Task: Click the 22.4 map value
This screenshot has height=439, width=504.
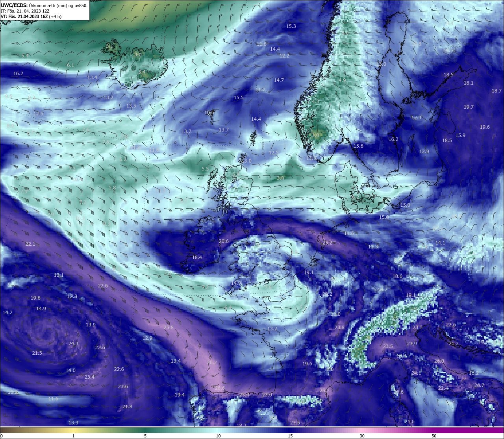Action: tap(443, 388)
